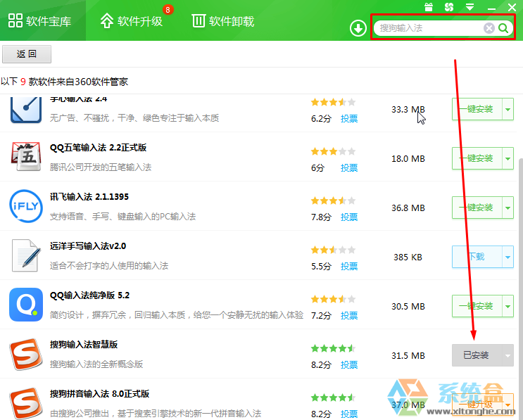The width and height of the screenshot is (523, 420).
Task: Click 18.0 MB size of QQ五笔输入法
Action: click(408, 159)
